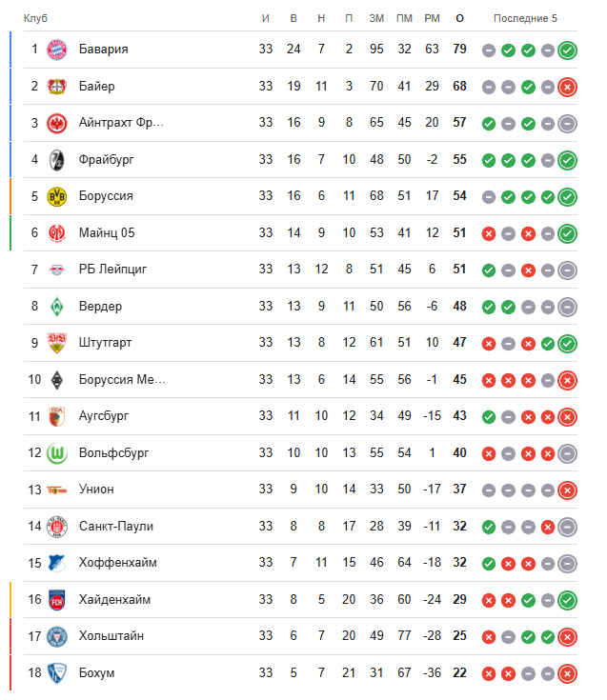Click Унион's latest red loss circle
The width and height of the screenshot is (607, 700).
[x=567, y=490]
